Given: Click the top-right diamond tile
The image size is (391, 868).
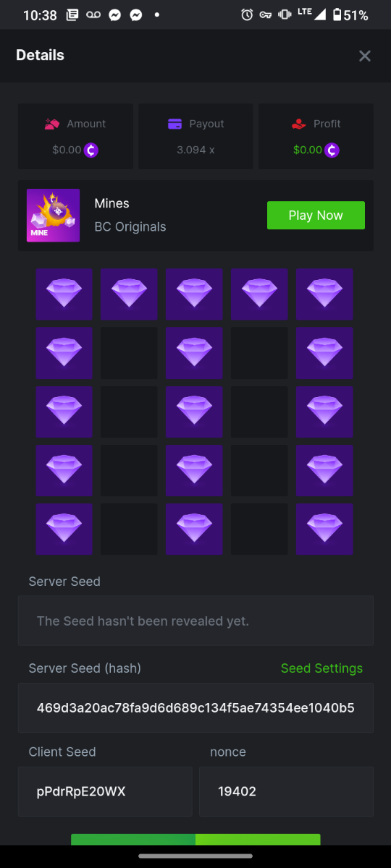Looking at the screenshot, I should tap(324, 294).
